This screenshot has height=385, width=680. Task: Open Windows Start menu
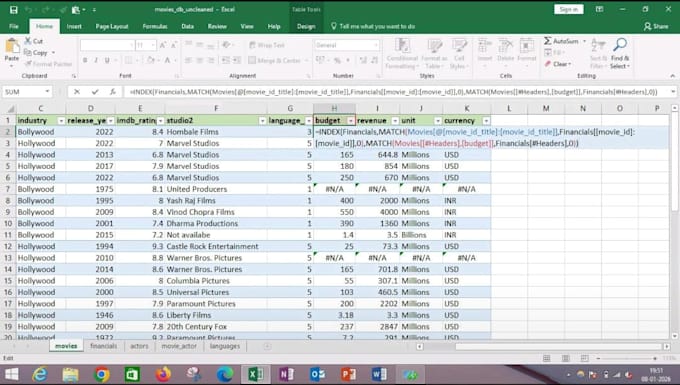coord(12,374)
